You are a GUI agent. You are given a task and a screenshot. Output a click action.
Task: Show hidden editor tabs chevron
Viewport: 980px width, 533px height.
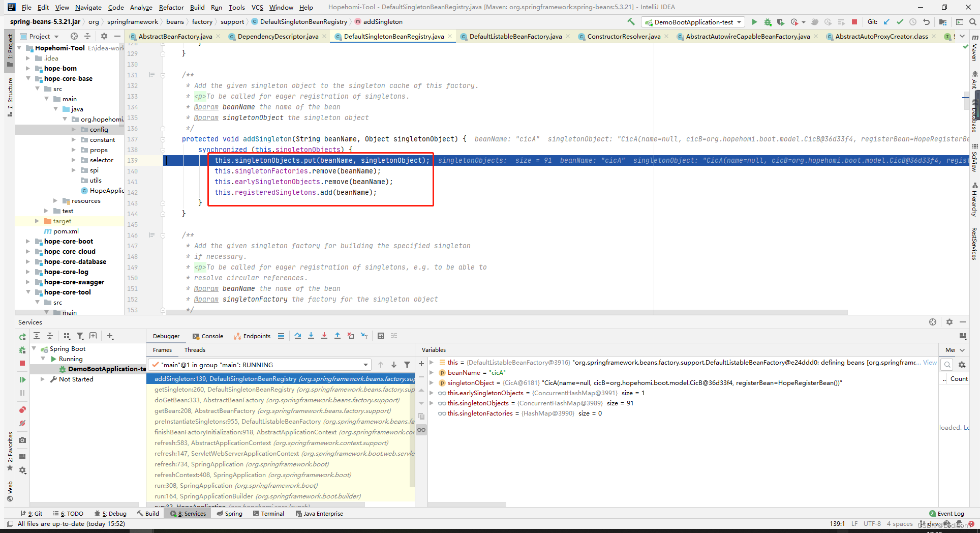click(x=962, y=36)
